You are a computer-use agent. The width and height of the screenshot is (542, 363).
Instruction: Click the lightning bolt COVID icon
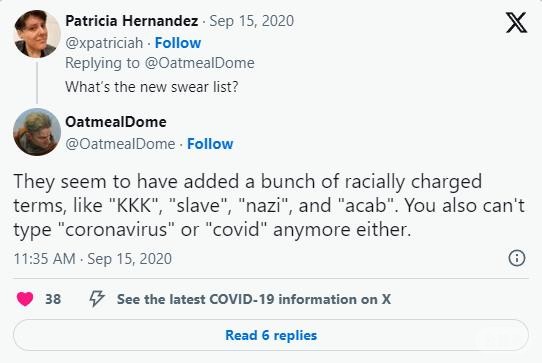(x=97, y=299)
